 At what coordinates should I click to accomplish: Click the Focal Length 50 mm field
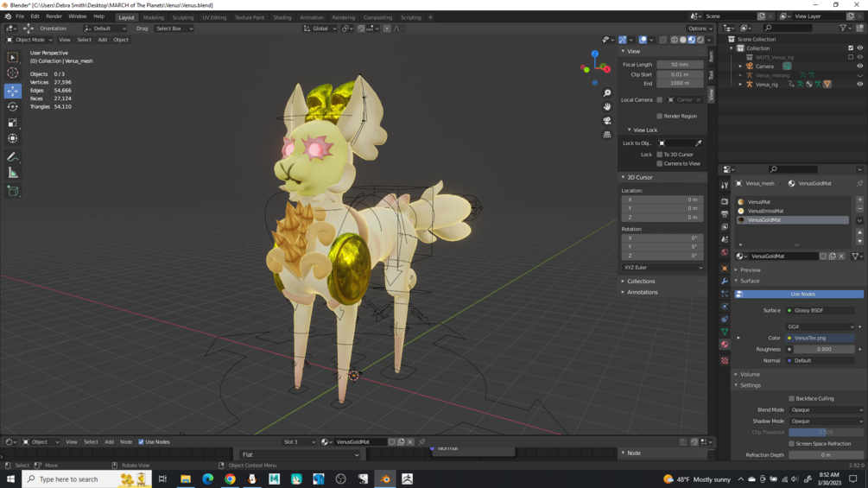(x=680, y=65)
